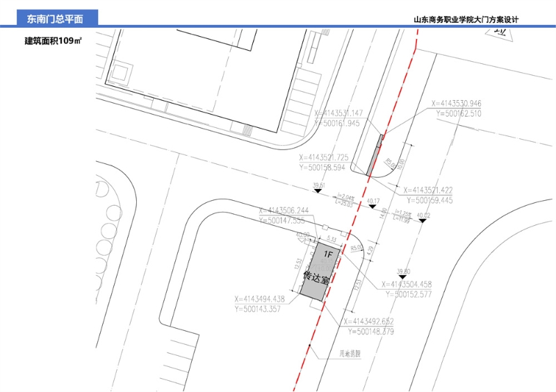Click the elevation marker triangle at 39.51
This screenshot has height=392, width=556.
(x=318, y=191)
